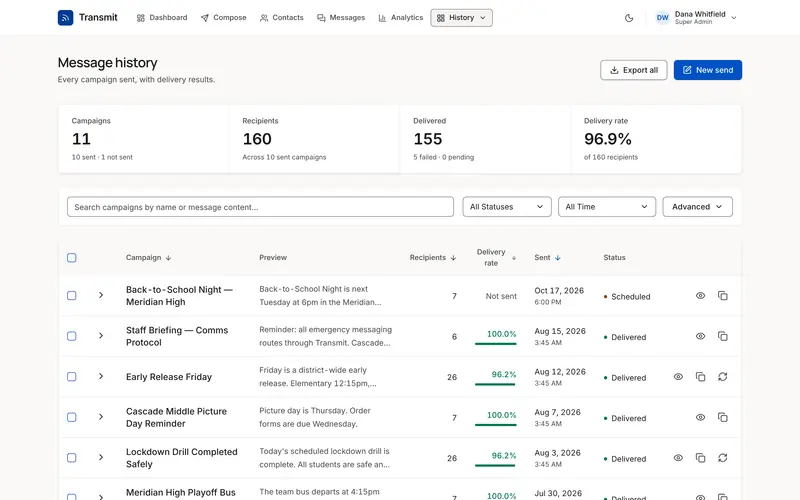This screenshot has height=500, width=800.
Task: Resend Lockdown Drill Completed retry icon
Action: [x=722, y=458]
